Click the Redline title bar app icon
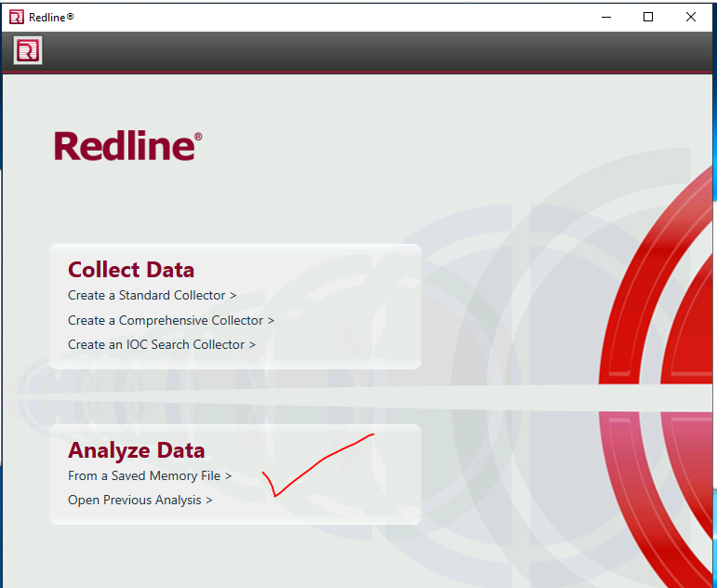The width and height of the screenshot is (717, 588). (16, 17)
